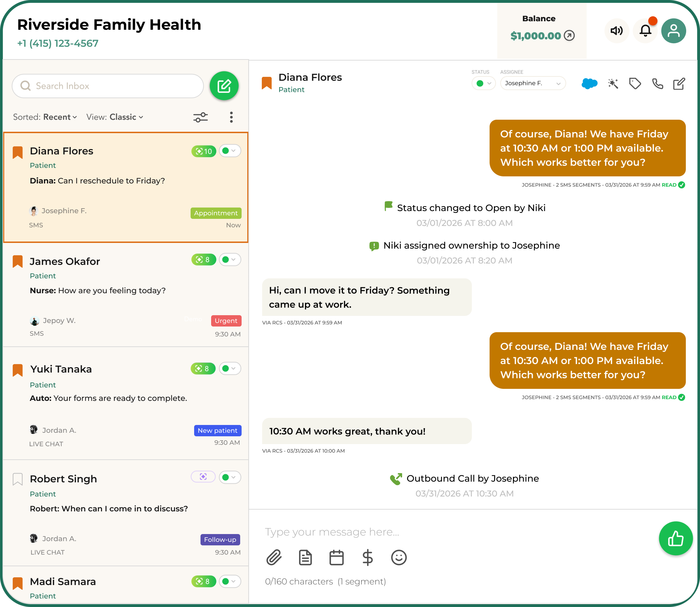Open status dropdown on Yuki Tanaka item
700x607 pixels.
tap(230, 369)
